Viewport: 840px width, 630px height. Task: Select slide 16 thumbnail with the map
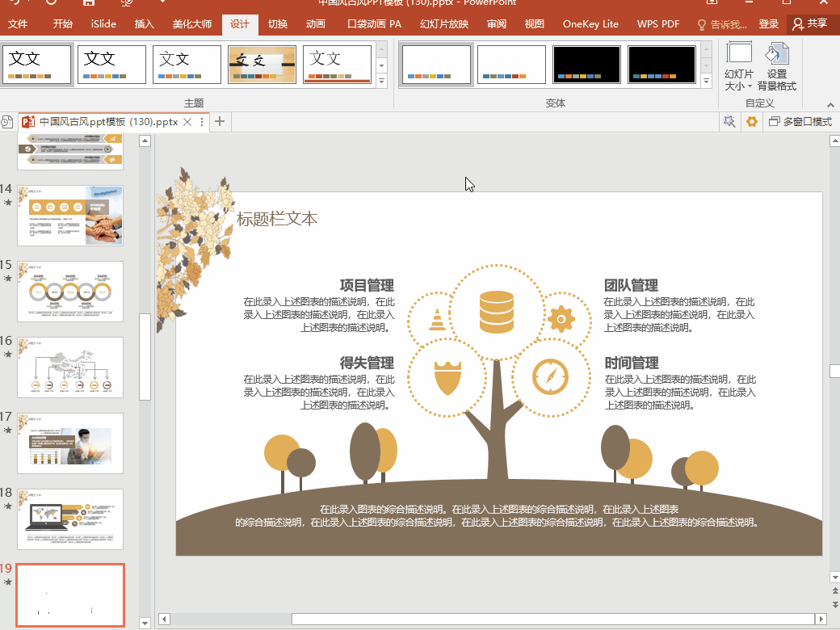(70, 367)
